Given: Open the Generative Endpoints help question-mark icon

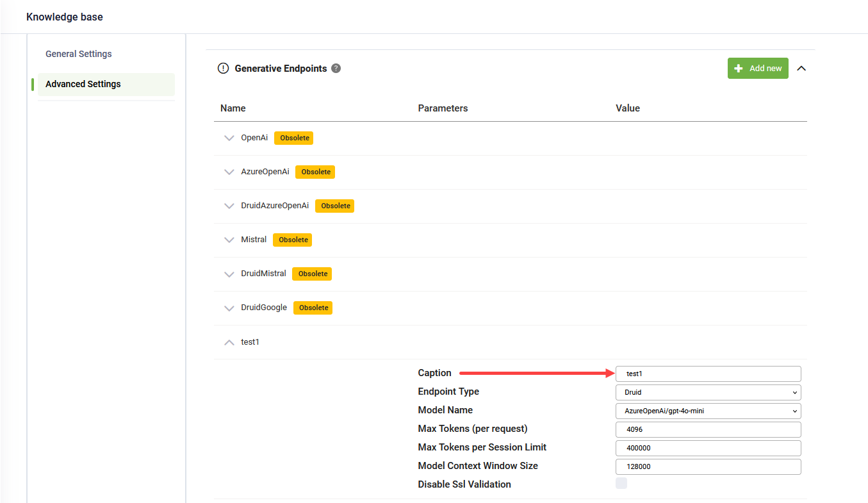Looking at the screenshot, I should tap(336, 69).
